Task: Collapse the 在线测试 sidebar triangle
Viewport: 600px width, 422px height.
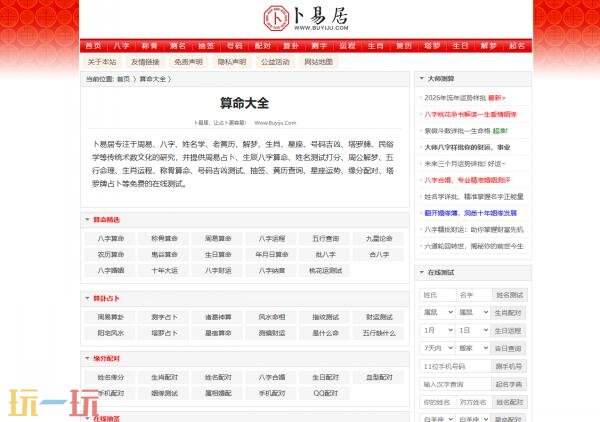Action: coord(422,272)
